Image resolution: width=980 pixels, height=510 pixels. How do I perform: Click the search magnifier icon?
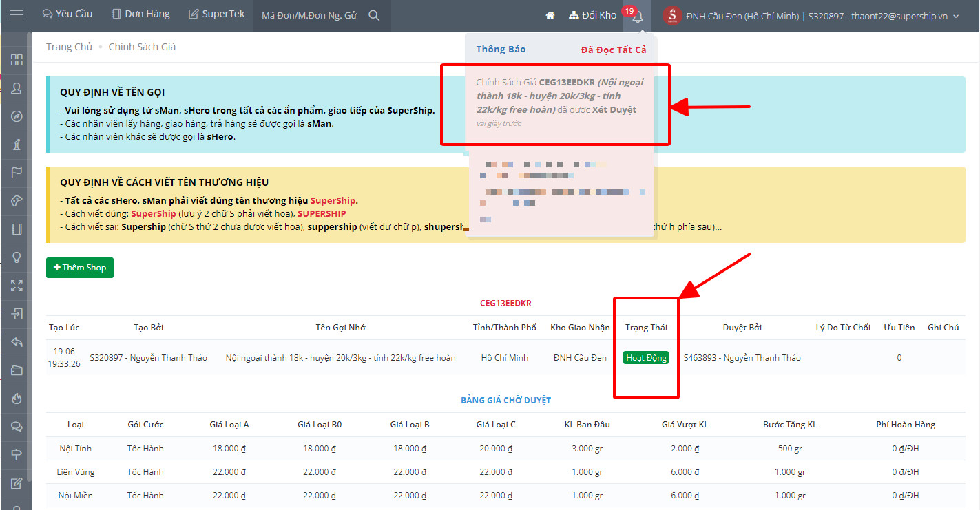tap(374, 15)
